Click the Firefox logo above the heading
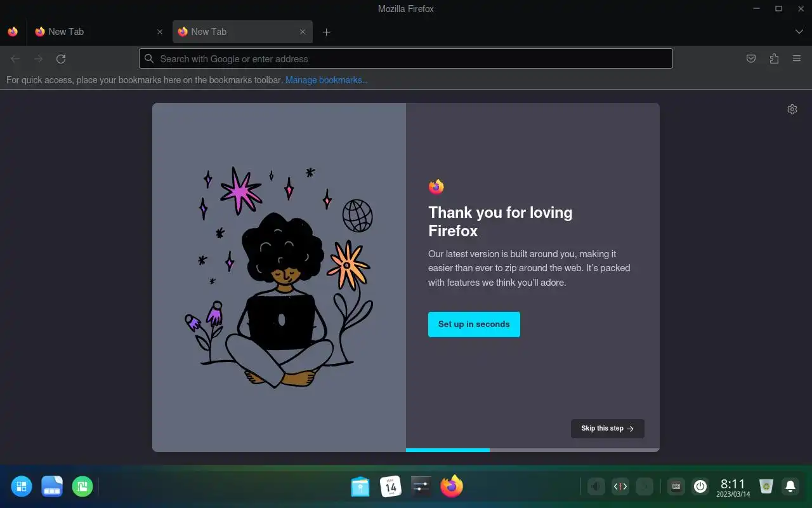Image resolution: width=812 pixels, height=508 pixels. pos(436,187)
